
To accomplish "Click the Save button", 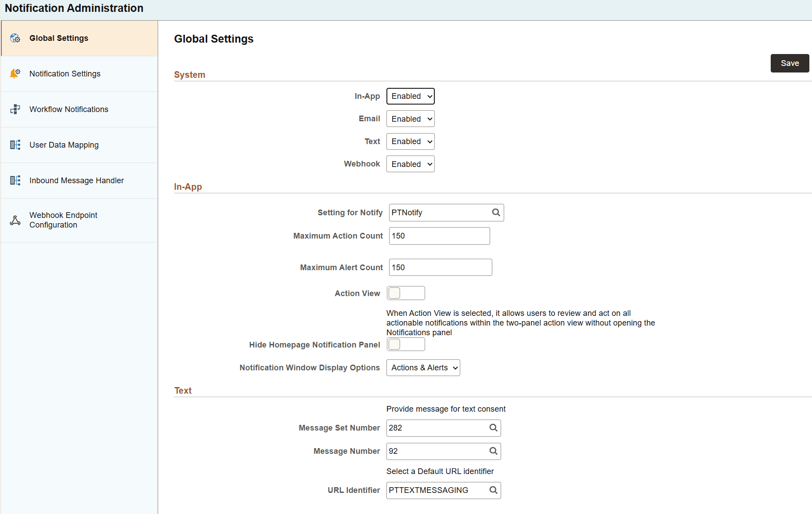I will pos(790,63).
